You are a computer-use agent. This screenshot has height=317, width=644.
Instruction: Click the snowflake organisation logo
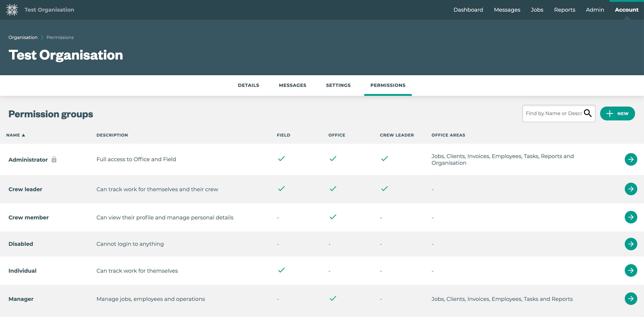12,10
